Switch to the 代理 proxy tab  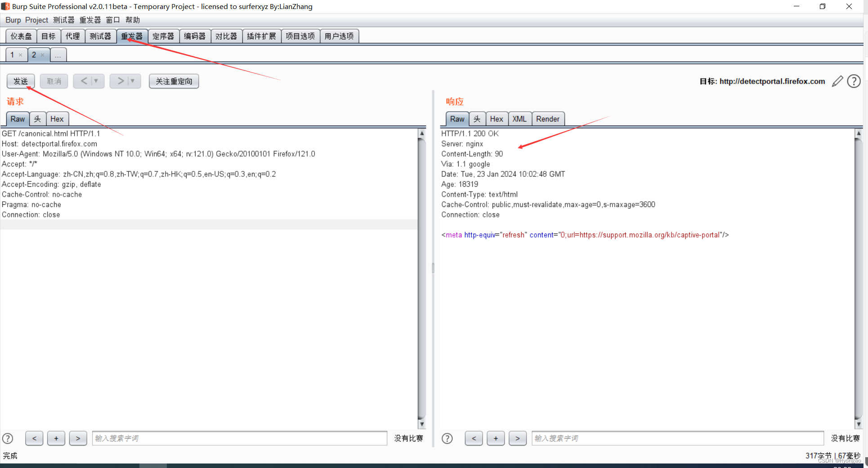coord(73,36)
